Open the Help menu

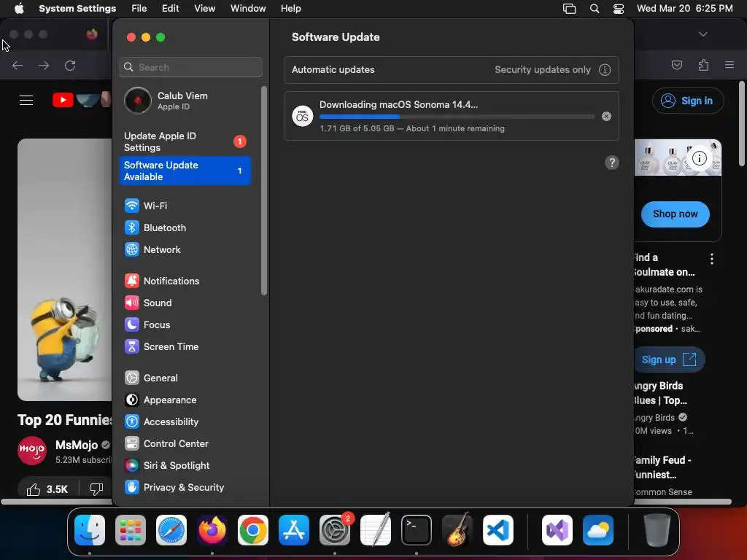point(290,9)
